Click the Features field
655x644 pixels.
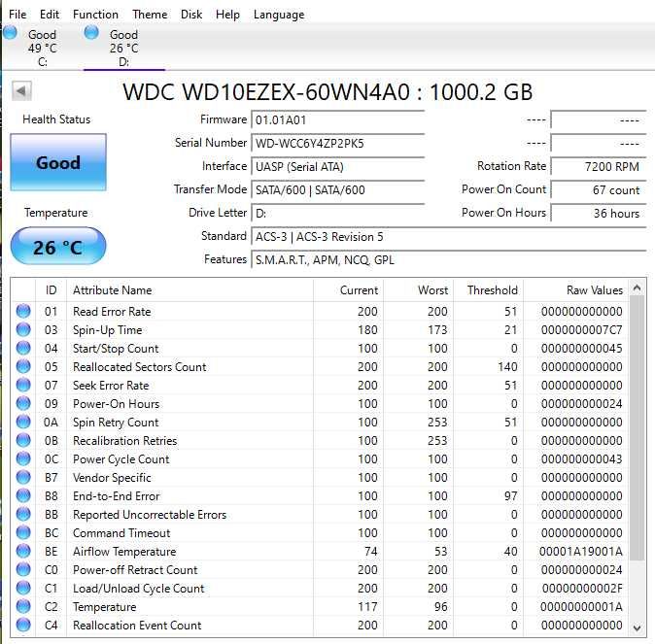[449, 260]
